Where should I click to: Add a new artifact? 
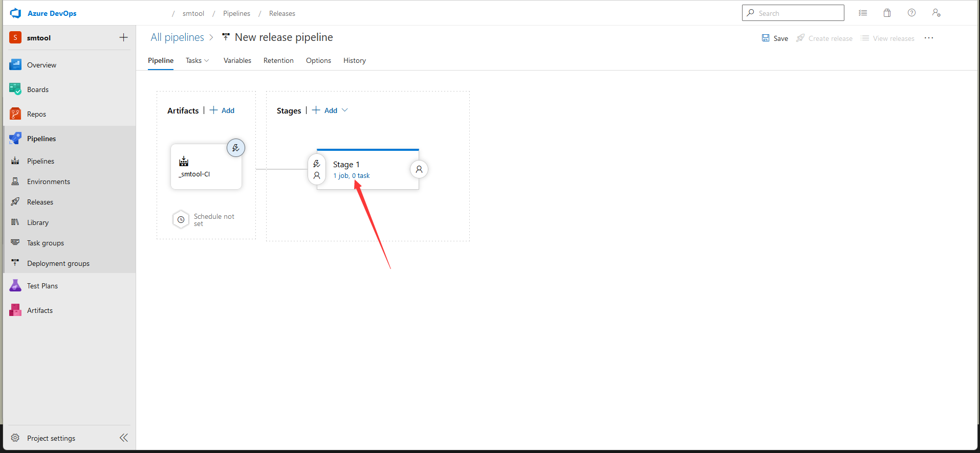223,110
